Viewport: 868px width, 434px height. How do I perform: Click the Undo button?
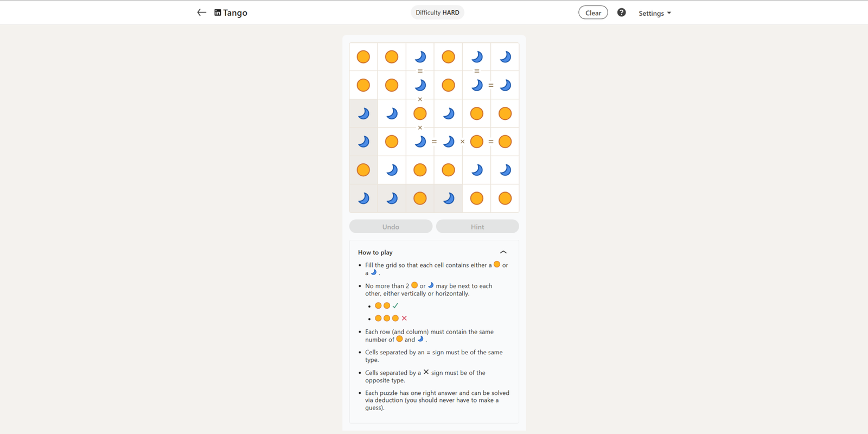tap(391, 227)
